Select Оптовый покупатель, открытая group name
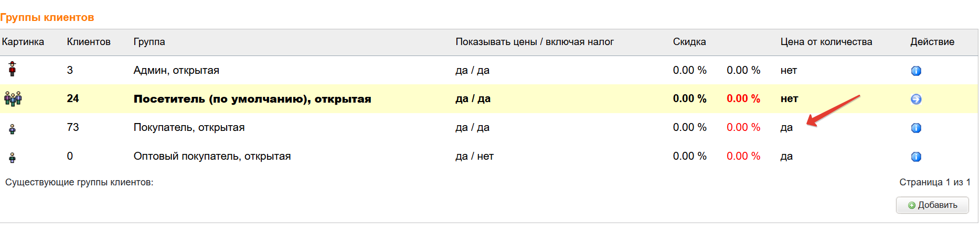This screenshot has height=244, width=980. (x=212, y=156)
